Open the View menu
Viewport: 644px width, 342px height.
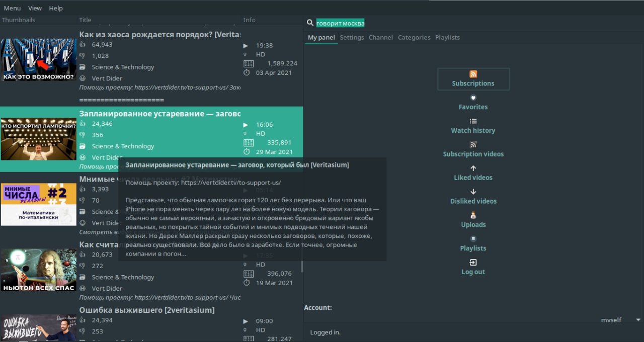pyautogui.click(x=35, y=8)
